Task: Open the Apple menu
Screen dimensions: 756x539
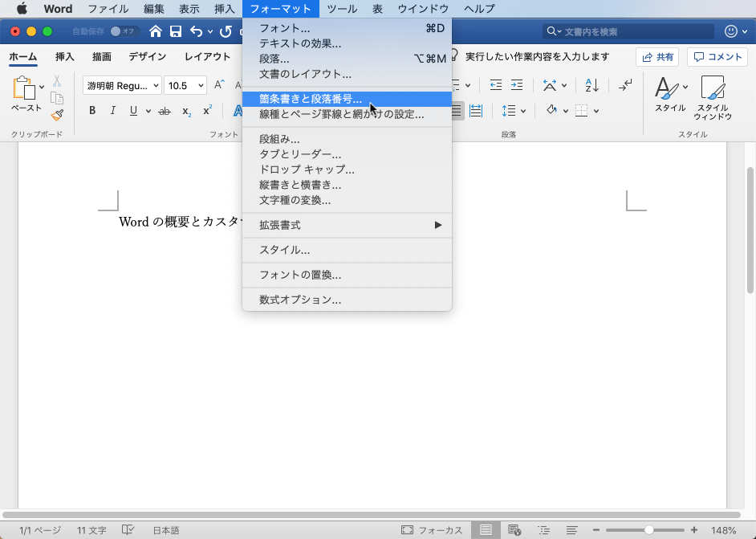Action: 22,9
